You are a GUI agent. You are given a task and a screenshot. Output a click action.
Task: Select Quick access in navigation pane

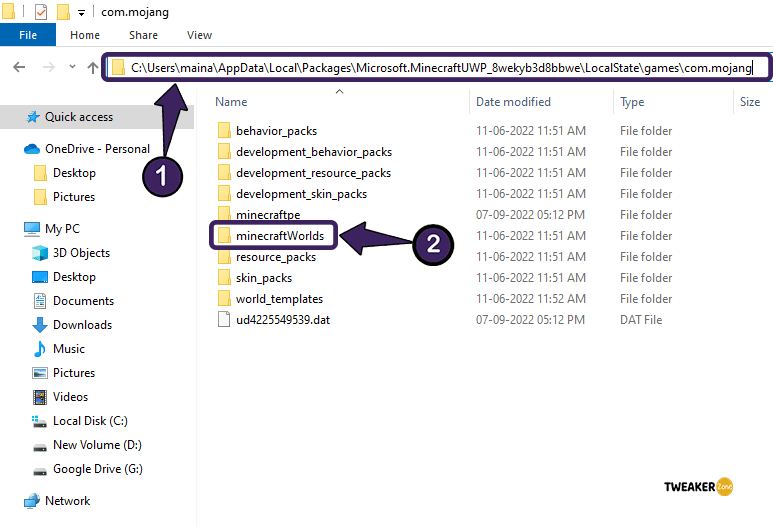(x=79, y=117)
